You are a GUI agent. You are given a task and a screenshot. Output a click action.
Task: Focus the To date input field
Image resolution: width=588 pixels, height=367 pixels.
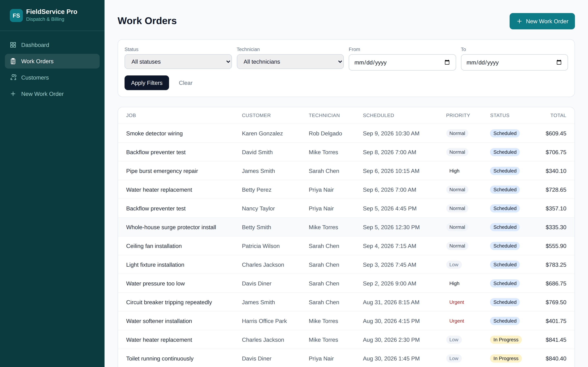(x=514, y=62)
